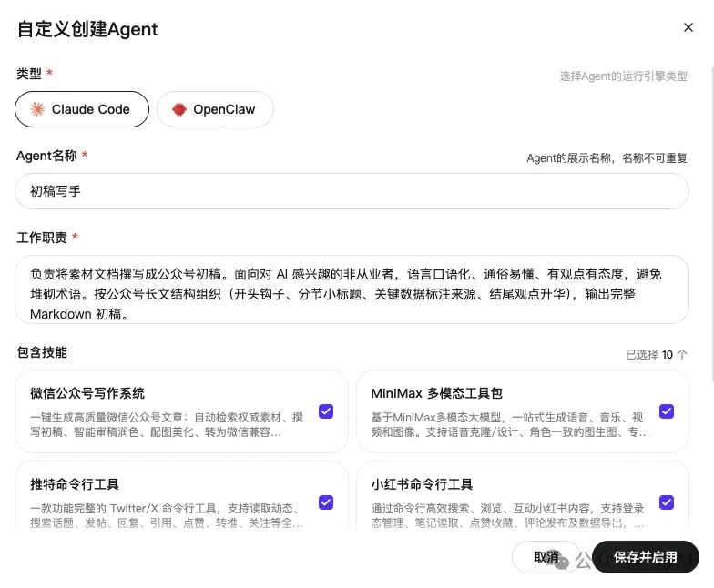Edit the 工作职责 description text area
This screenshot has height=588, width=714.
352,289
